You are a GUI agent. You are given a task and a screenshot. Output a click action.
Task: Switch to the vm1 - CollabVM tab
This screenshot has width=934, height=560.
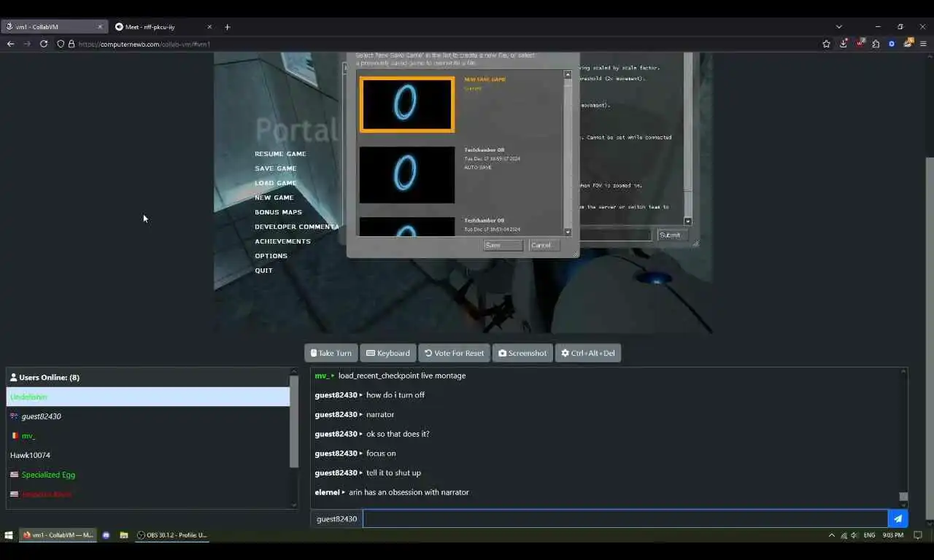pos(53,27)
